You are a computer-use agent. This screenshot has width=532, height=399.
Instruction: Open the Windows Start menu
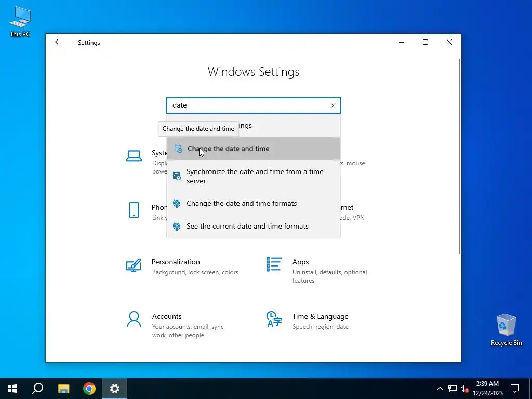click(x=12, y=389)
